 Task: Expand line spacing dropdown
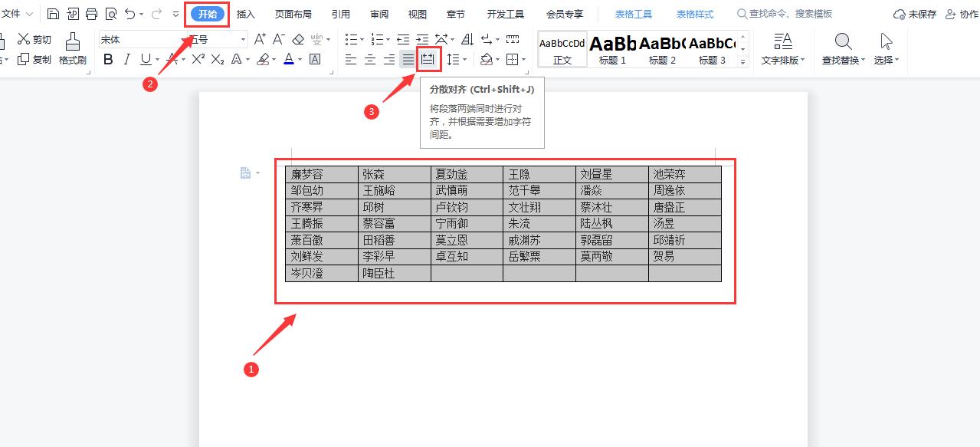click(x=465, y=59)
